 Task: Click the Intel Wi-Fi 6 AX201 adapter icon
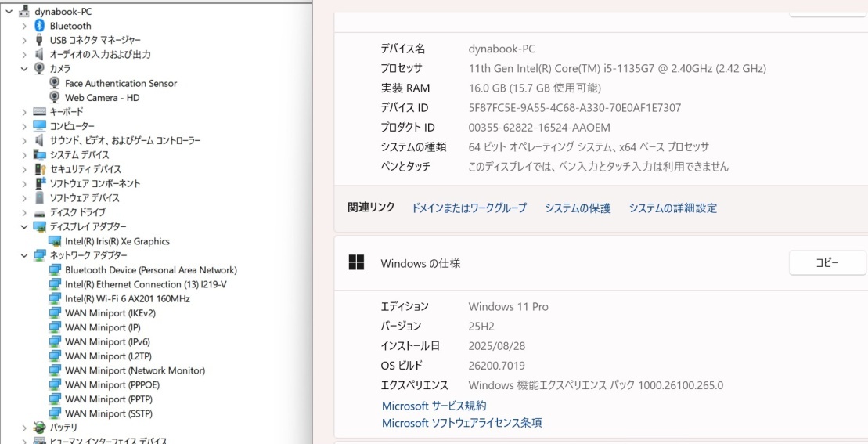[x=55, y=298]
